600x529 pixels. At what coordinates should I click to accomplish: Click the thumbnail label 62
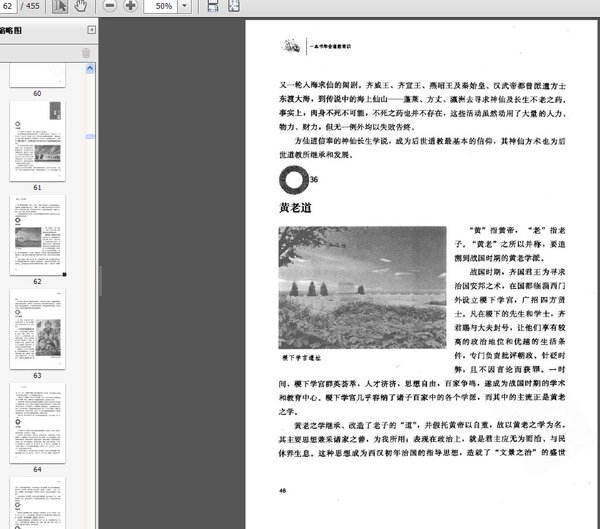[37, 281]
